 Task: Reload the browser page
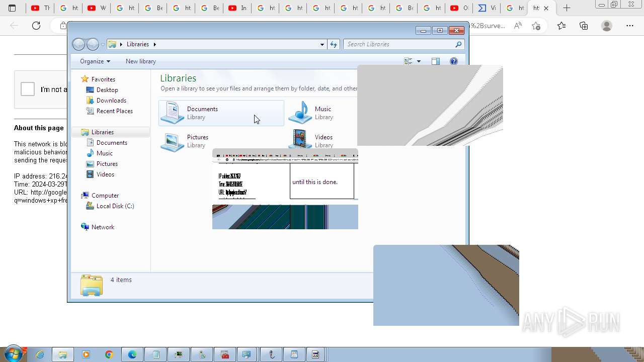click(36, 26)
